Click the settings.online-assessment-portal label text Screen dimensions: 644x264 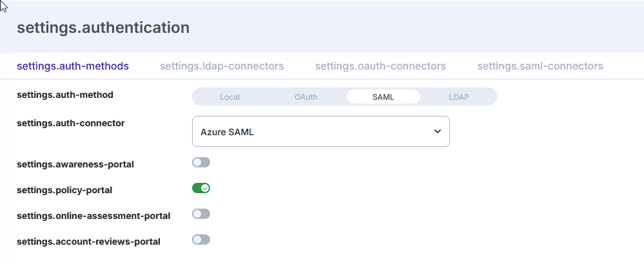(x=93, y=216)
